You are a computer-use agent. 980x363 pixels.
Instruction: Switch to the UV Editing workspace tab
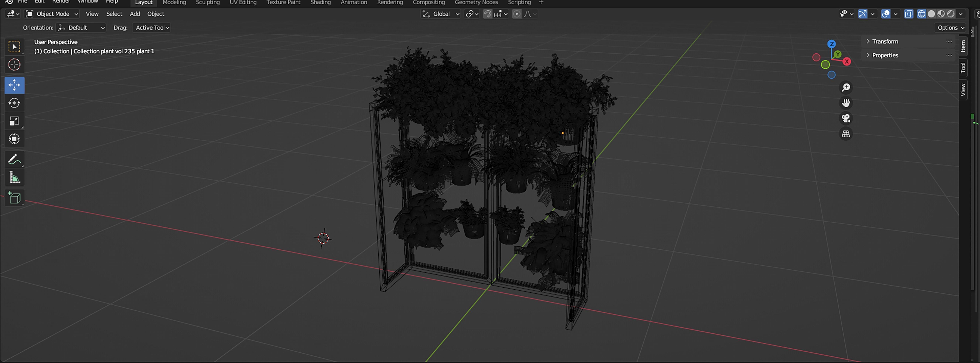[243, 2]
